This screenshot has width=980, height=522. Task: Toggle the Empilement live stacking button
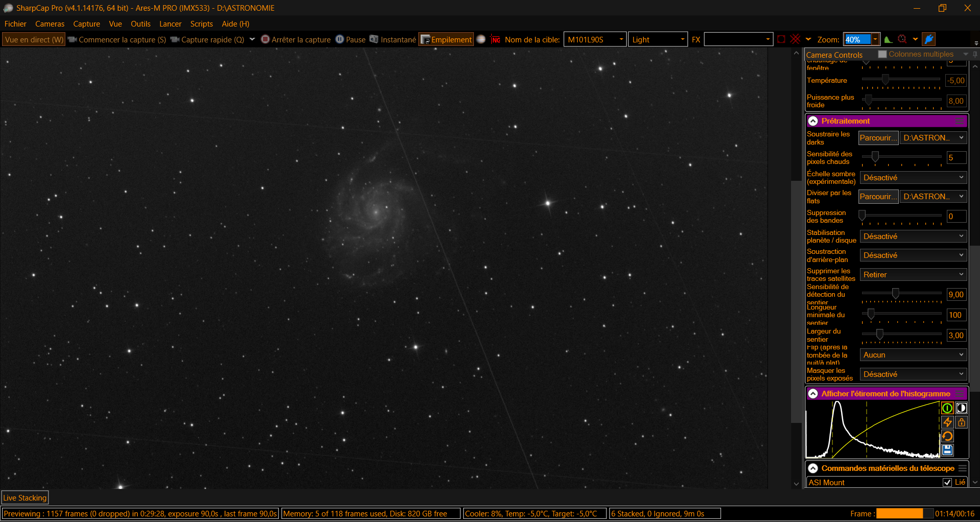click(x=446, y=39)
